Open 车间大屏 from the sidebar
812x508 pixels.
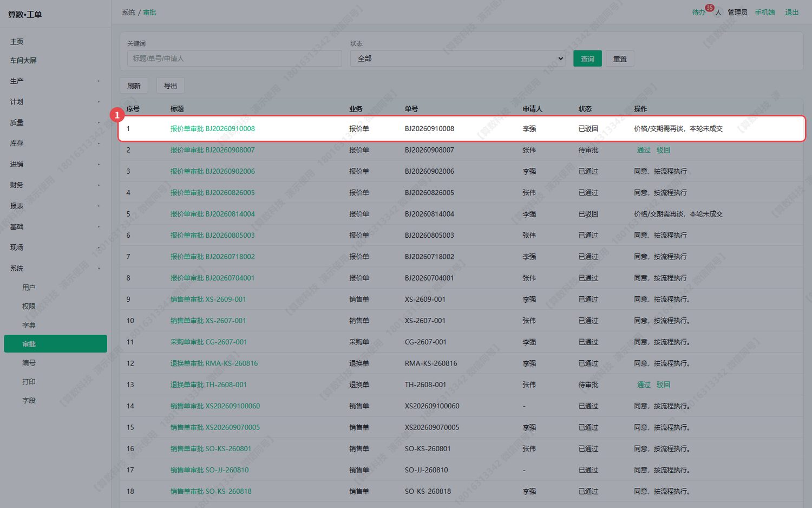pos(23,61)
